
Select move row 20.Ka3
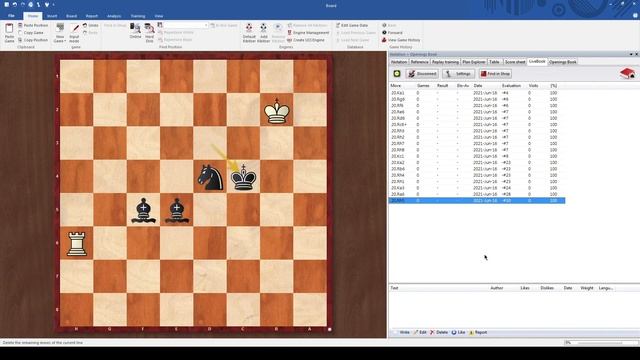point(477,188)
